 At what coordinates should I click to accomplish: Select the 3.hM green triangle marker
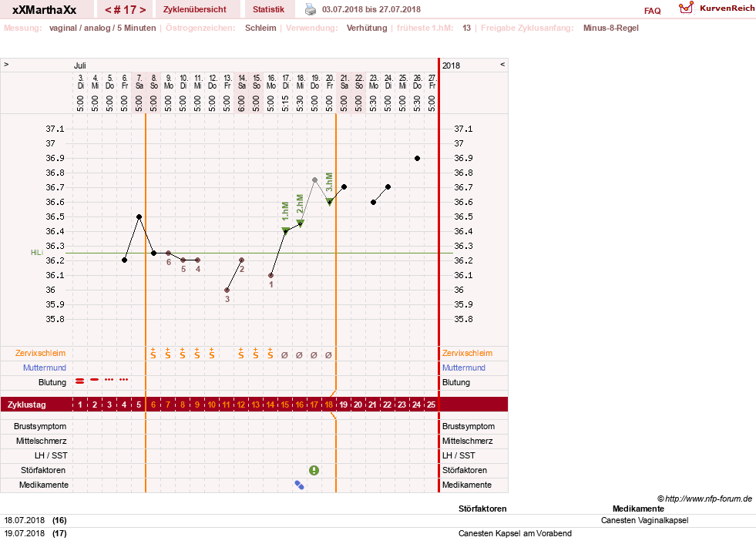click(x=329, y=202)
